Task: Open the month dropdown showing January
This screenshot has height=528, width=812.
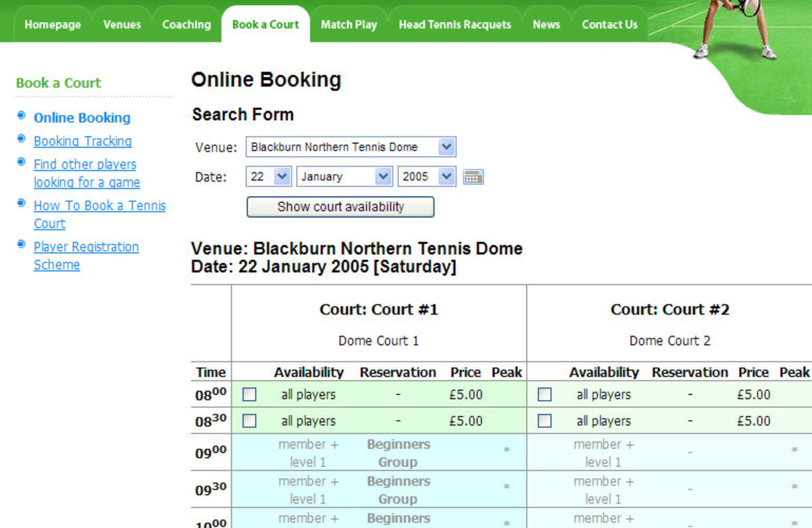Action: click(x=383, y=176)
